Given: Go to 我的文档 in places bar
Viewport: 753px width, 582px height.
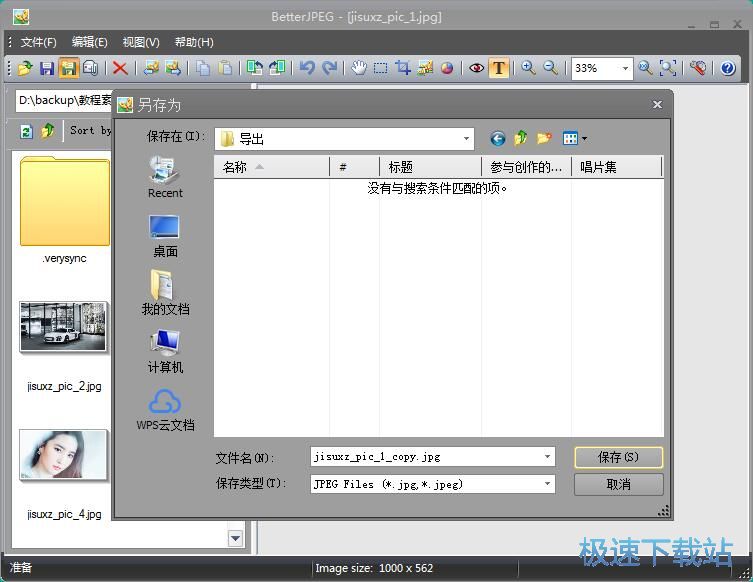Looking at the screenshot, I should (165, 293).
